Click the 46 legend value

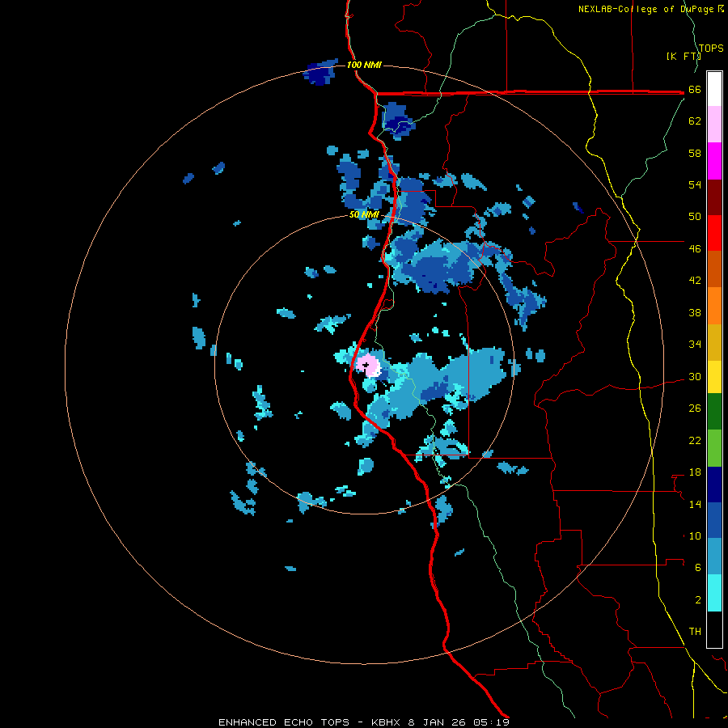695,249
